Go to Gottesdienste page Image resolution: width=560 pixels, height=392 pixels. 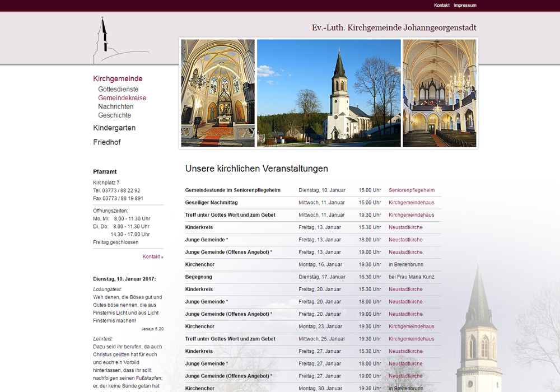coord(118,89)
